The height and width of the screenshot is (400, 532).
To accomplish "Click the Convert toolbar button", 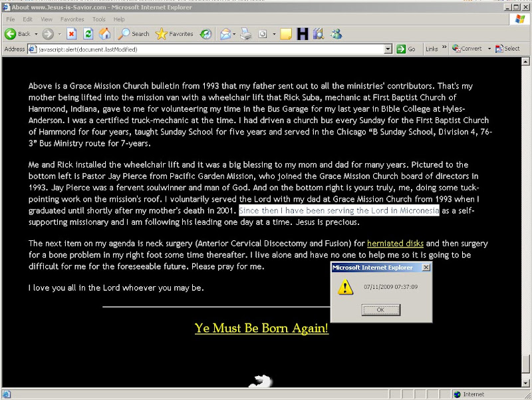I will click(467, 49).
